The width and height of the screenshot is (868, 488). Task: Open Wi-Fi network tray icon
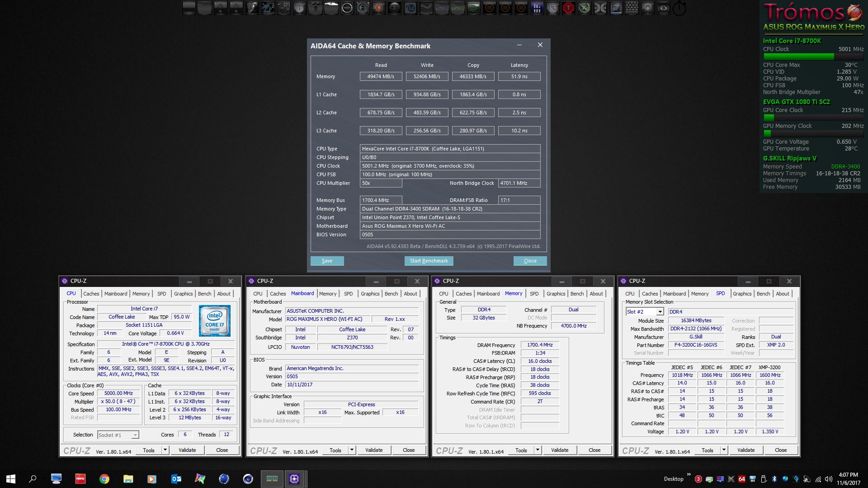click(x=818, y=479)
